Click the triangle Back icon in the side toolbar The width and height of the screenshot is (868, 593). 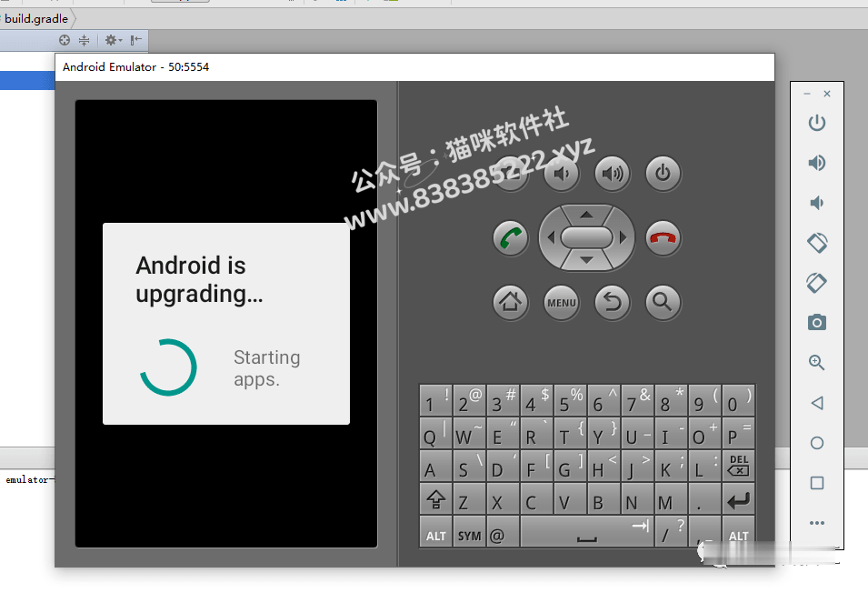[816, 403]
